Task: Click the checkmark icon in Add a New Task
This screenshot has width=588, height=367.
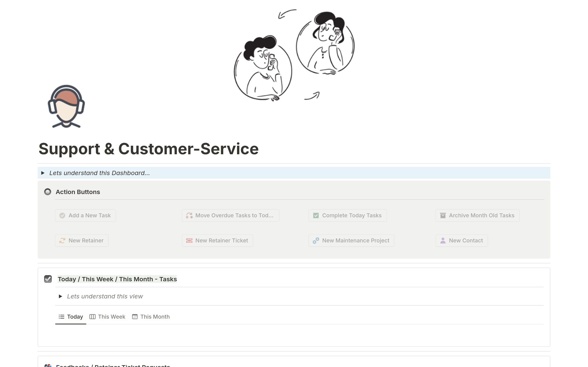Action: (x=62, y=215)
